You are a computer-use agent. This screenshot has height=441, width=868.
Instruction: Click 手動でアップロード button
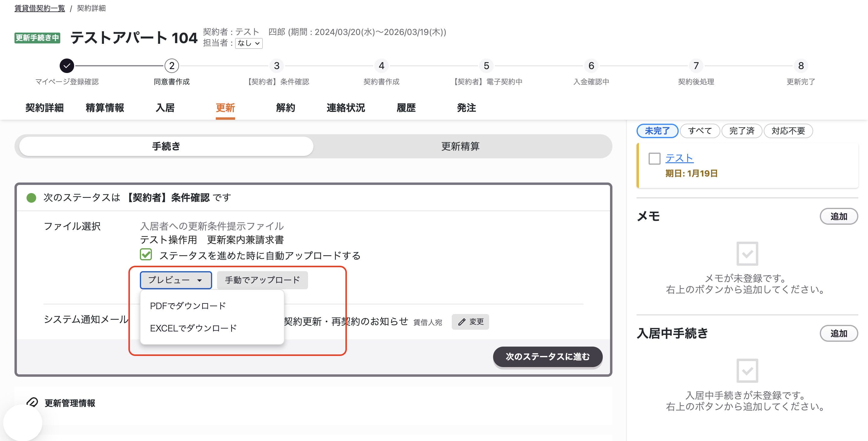[263, 280]
